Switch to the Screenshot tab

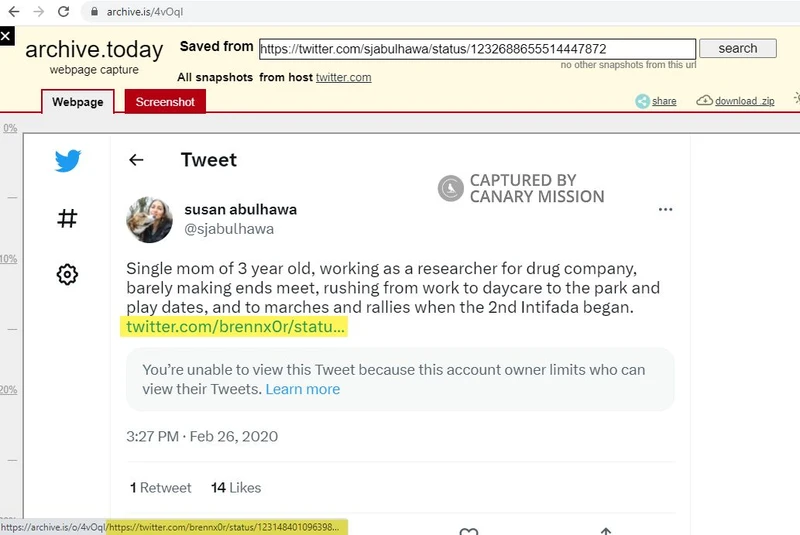point(165,102)
